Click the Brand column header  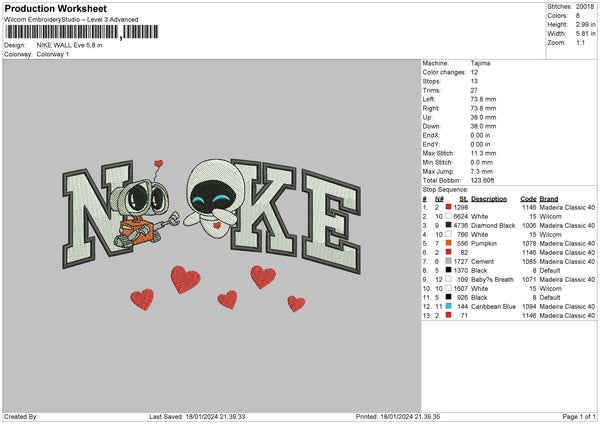pyautogui.click(x=549, y=199)
